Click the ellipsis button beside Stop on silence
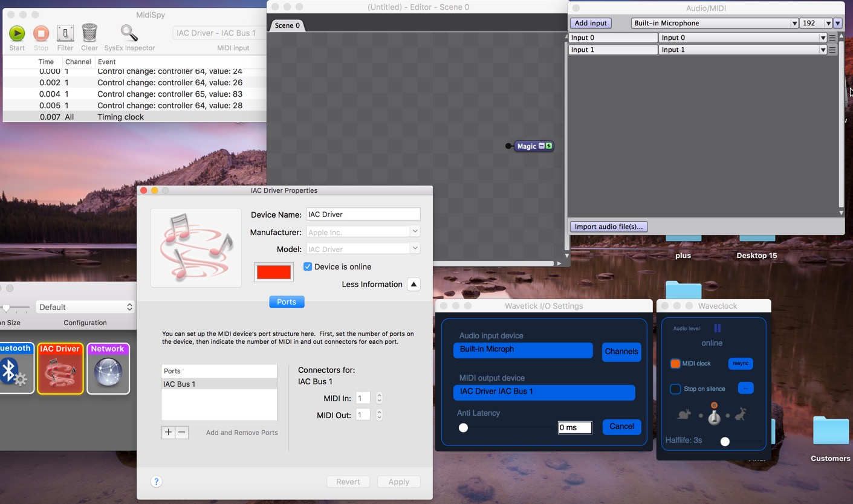This screenshot has width=853, height=504. click(745, 389)
